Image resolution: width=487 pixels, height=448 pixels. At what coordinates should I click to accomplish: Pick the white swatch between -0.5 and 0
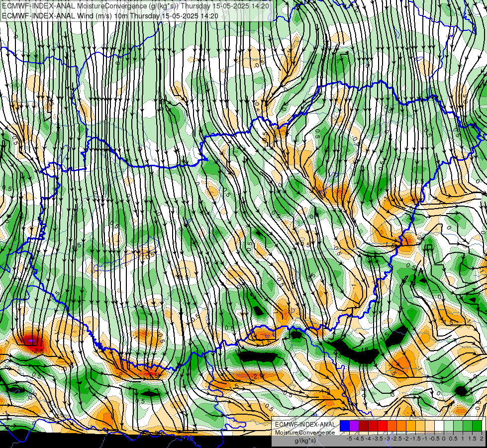pyautogui.click(x=439, y=426)
